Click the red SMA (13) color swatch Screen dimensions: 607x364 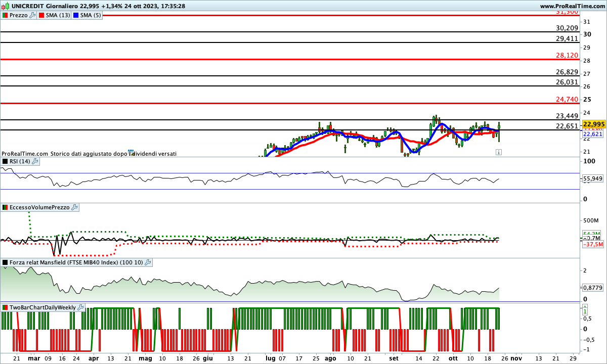pyautogui.click(x=41, y=15)
